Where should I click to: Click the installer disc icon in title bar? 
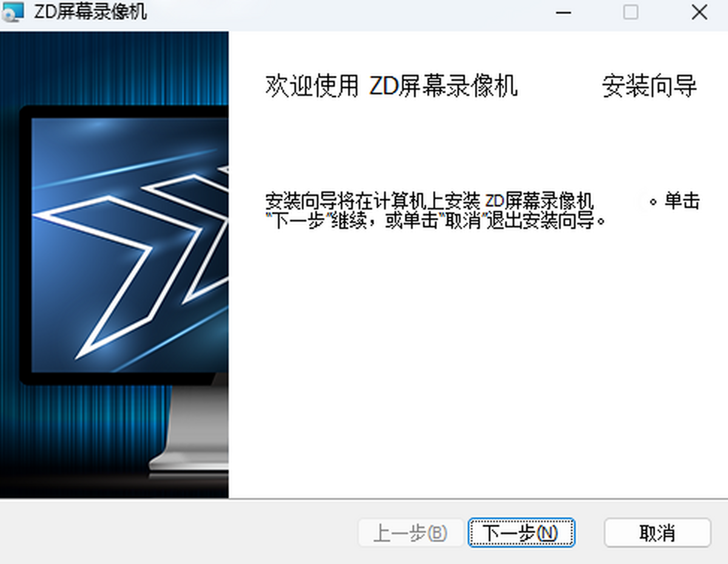(13, 12)
